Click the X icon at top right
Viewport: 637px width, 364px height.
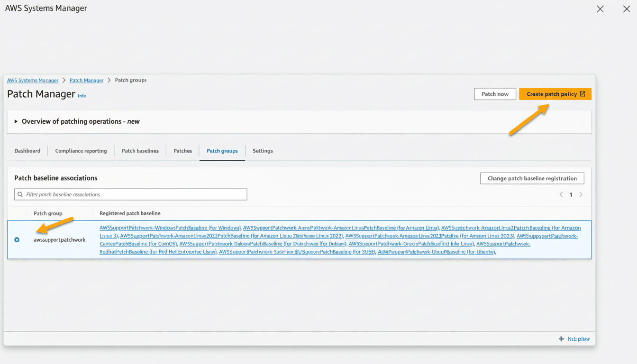[x=626, y=9]
